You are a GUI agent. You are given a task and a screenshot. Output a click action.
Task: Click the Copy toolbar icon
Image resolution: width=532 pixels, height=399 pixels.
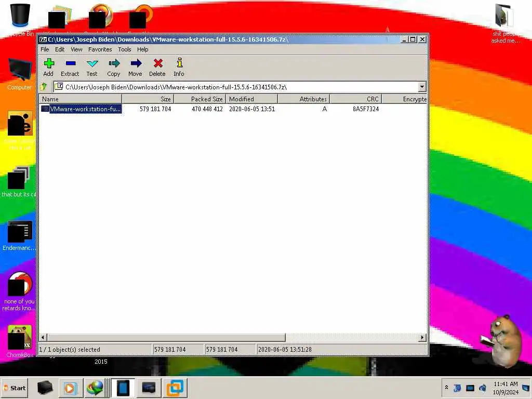tap(114, 63)
